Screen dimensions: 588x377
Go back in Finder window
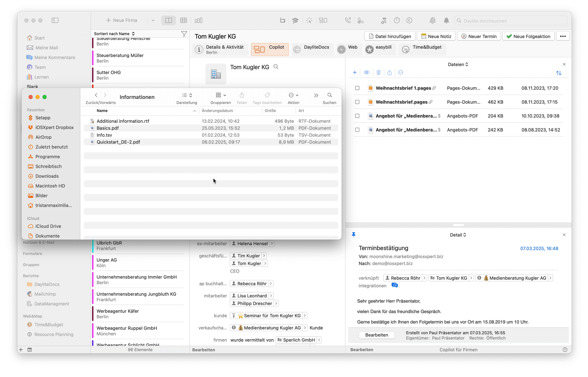[96, 95]
